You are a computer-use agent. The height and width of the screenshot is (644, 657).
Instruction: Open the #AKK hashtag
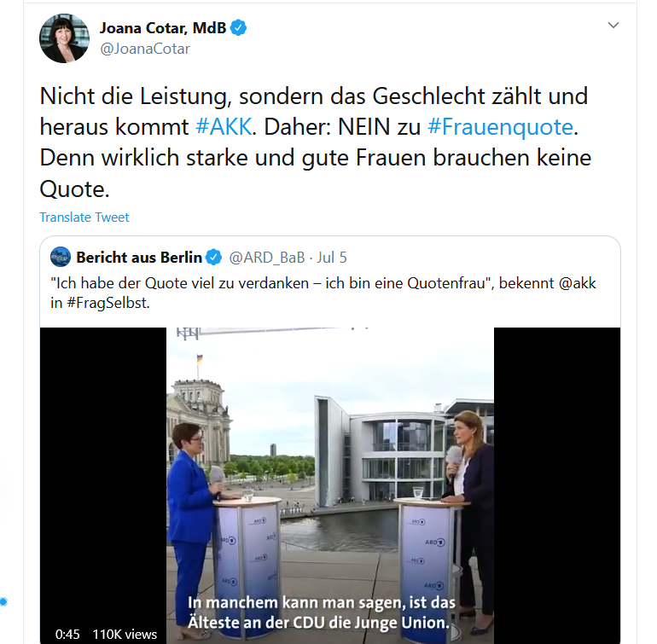point(224,126)
